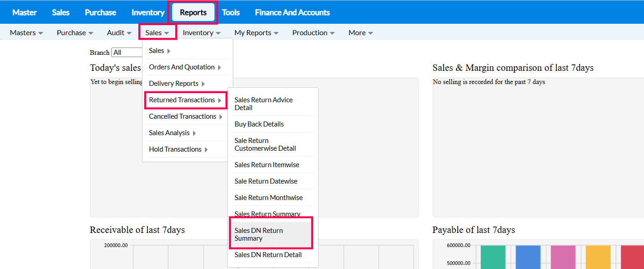Viewport: 644px width, 269px height.
Task: Expand the Cancelled Transactions submenu
Action: pos(185,116)
